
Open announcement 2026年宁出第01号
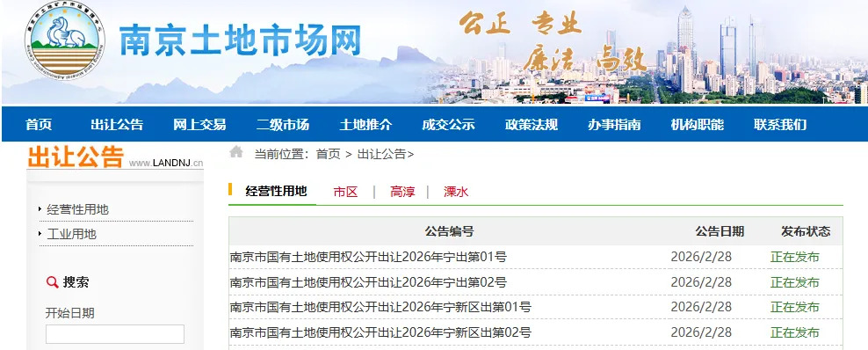tap(368, 257)
